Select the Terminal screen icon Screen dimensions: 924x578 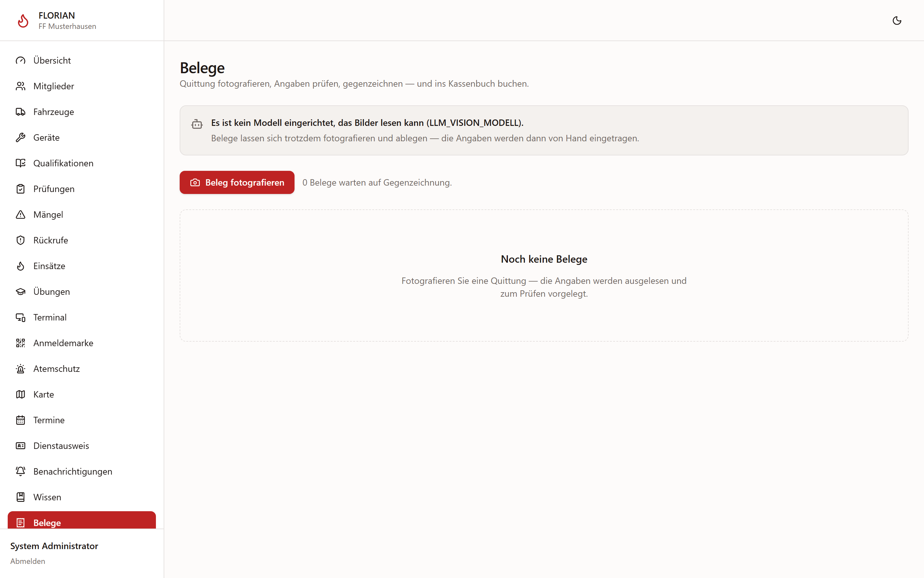(x=21, y=317)
